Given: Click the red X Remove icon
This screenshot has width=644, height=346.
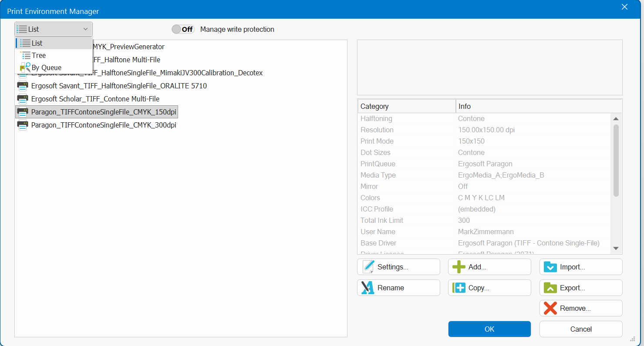Looking at the screenshot, I should [550, 308].
